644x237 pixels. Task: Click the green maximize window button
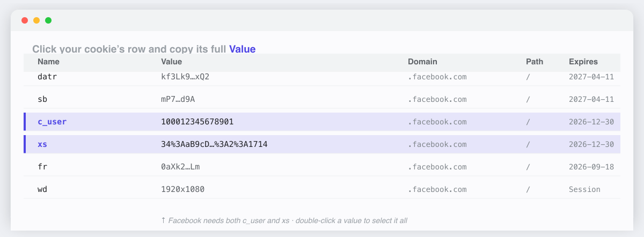pyautogui.click(x=48, y=20)
